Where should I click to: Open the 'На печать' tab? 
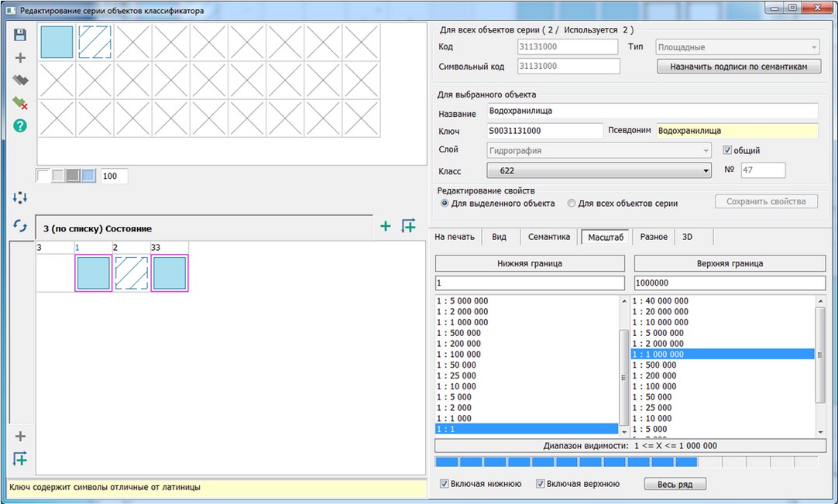pyautogui.click(x=455, y=237)
